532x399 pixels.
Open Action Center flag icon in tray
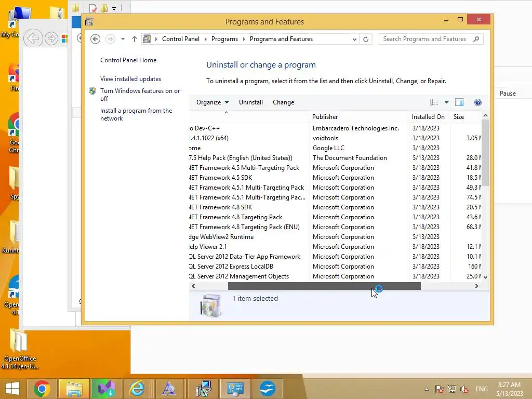(x=440, y=389)
